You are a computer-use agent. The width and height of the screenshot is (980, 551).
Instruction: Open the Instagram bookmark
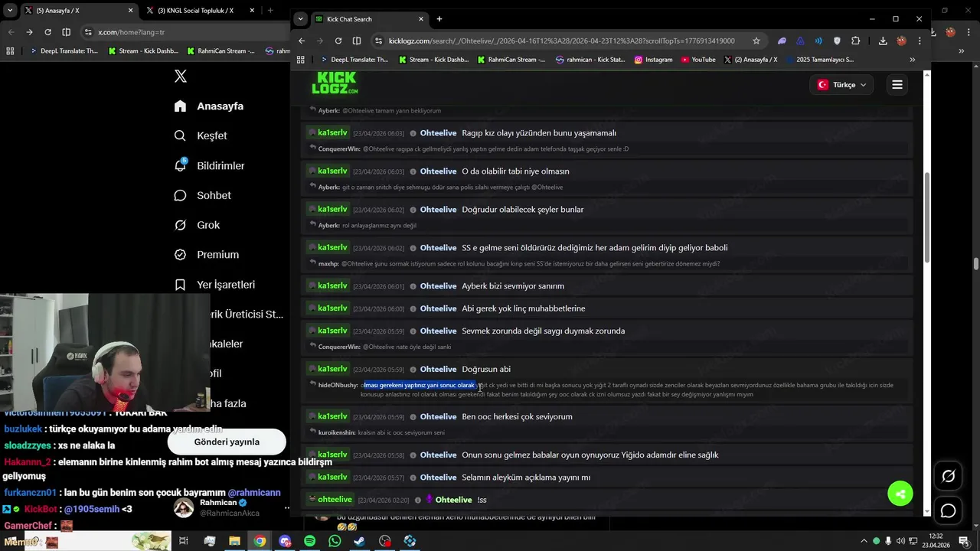click(653, 60)
